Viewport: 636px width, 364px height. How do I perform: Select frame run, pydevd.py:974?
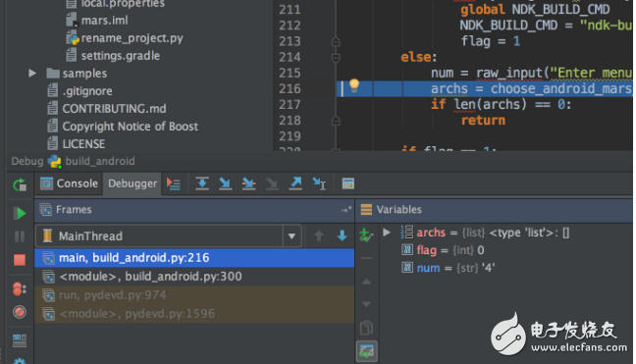pyautogui.click(x=194, y=295)
